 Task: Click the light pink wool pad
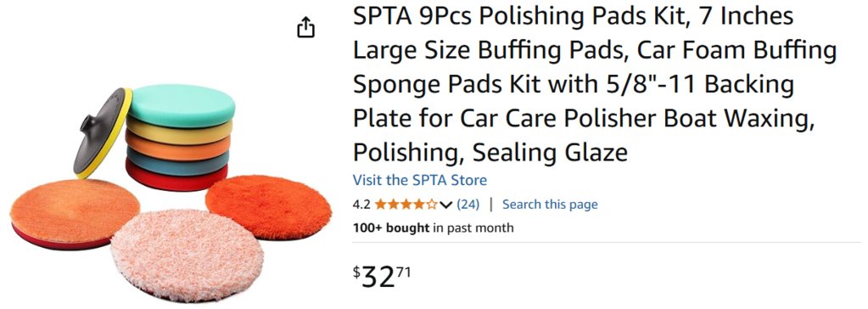click(x=187, y=256)
